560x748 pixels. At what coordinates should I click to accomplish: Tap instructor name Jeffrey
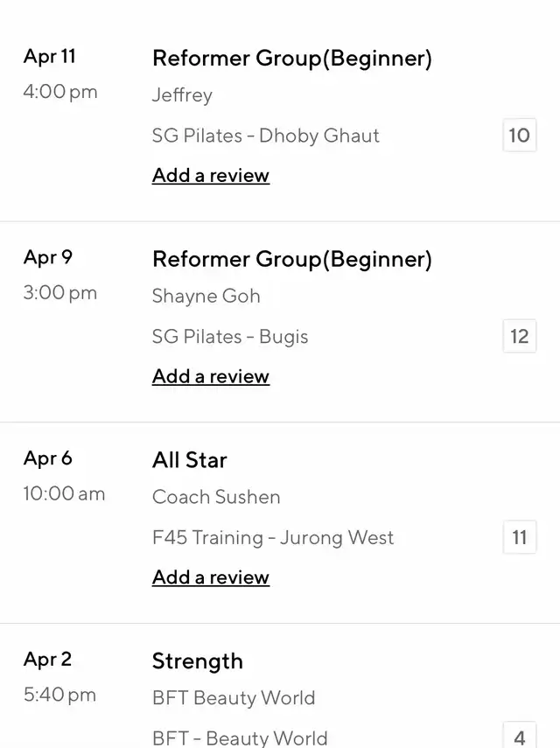point(182,95)
